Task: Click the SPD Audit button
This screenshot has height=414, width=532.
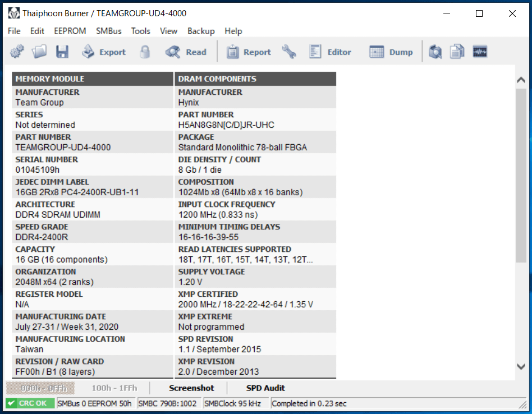Action: 265,388
